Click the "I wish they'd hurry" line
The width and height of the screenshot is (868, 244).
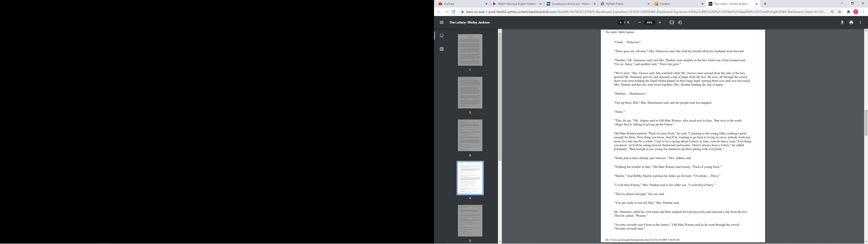665,185
